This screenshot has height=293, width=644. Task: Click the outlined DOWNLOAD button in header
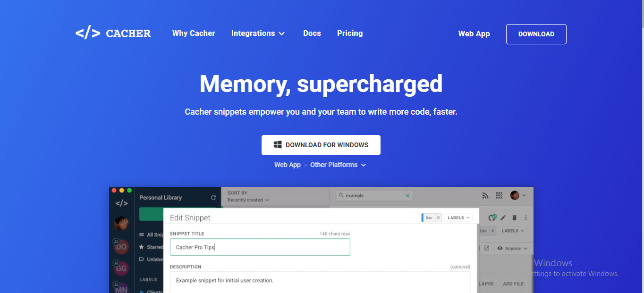click(x=536, y=34)
